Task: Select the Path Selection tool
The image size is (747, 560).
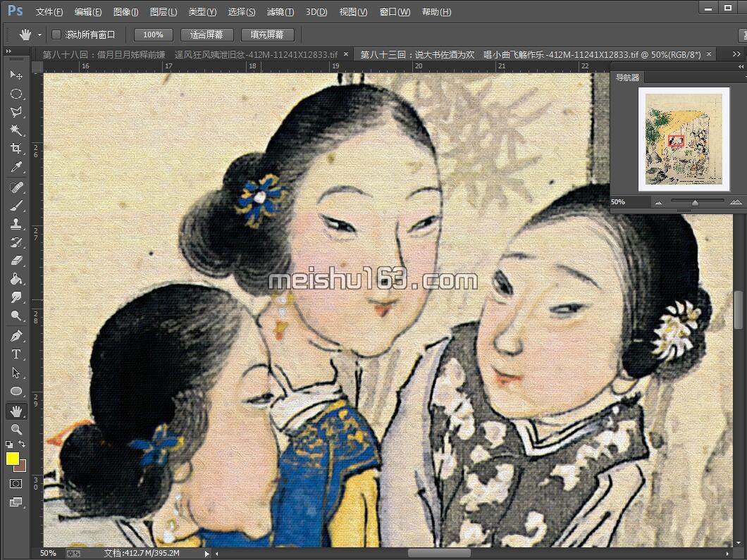Action: coord(16,373)
